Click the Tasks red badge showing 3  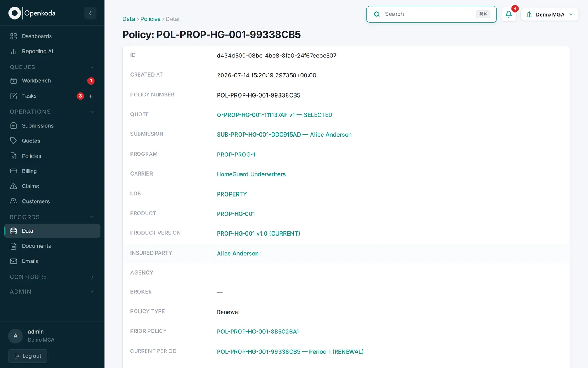80,96
